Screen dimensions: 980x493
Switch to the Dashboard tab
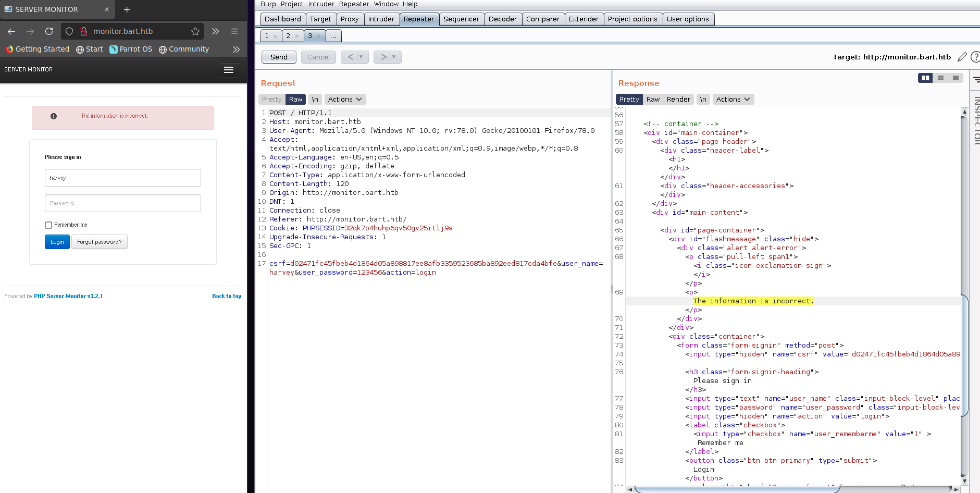pyautogui.click(x=283, y=19)
